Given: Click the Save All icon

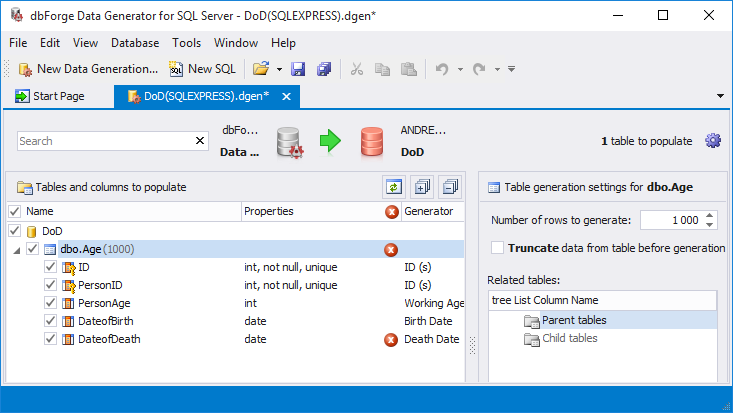Looking at the screenshot, I should pos(324,69).
